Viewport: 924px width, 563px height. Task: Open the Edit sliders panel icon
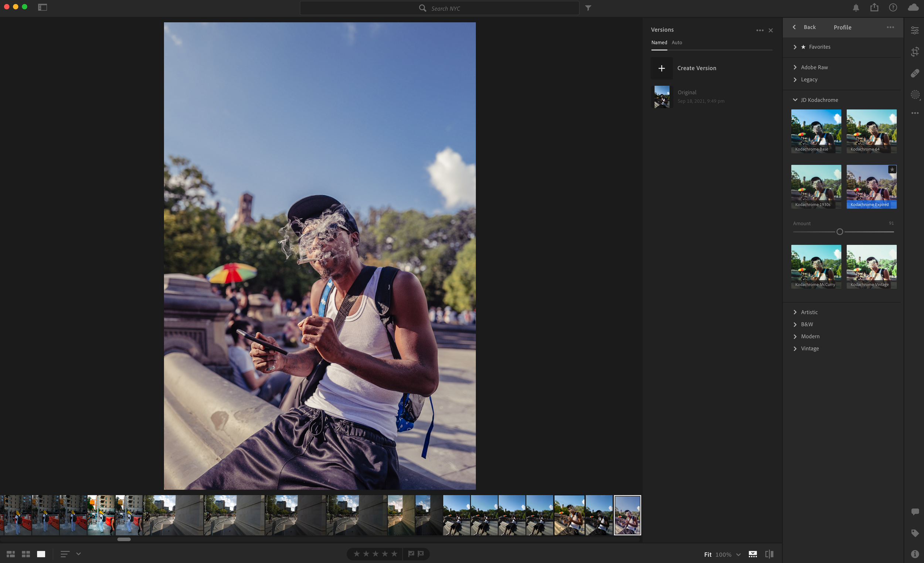[915, 31]
